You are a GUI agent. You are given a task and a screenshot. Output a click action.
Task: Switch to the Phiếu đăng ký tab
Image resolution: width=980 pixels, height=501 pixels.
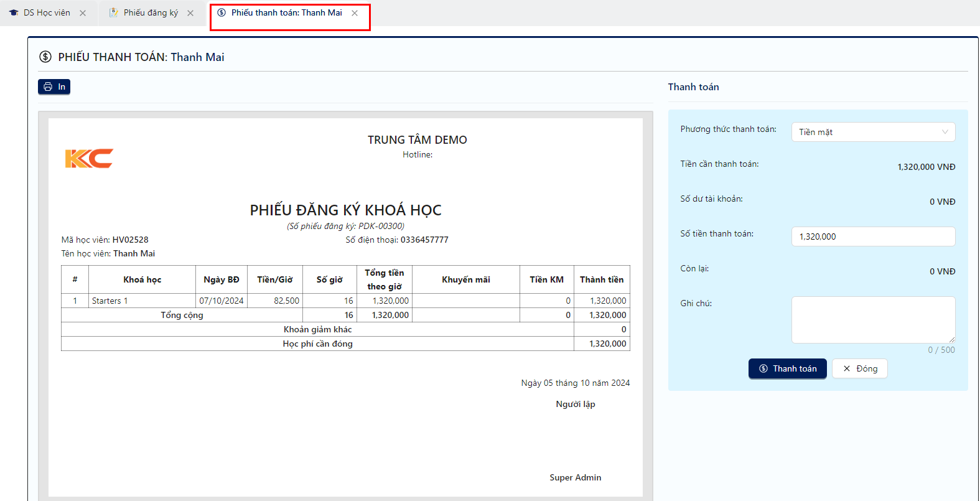click(151, 12)
